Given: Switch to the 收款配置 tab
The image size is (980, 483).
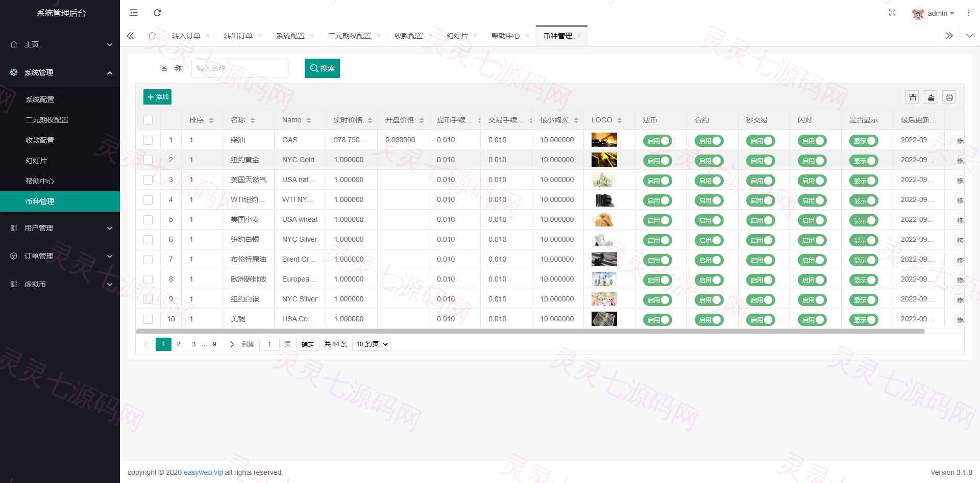Looking at the screenshot, I should 409,36.
